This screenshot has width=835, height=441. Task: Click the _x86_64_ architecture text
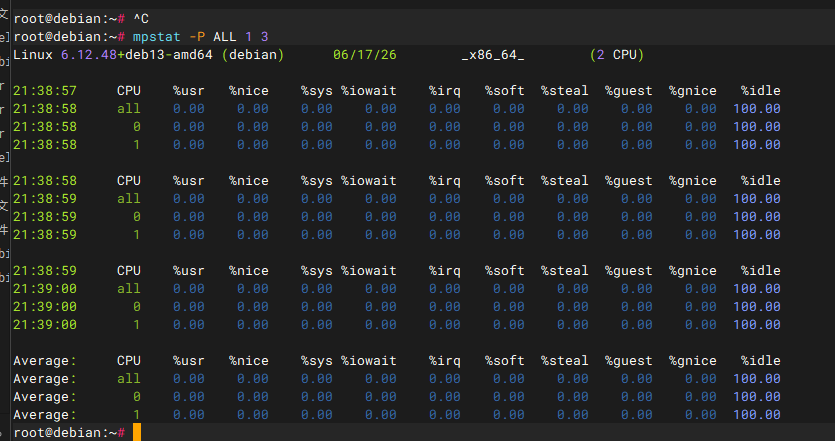[x=493, y=55]
